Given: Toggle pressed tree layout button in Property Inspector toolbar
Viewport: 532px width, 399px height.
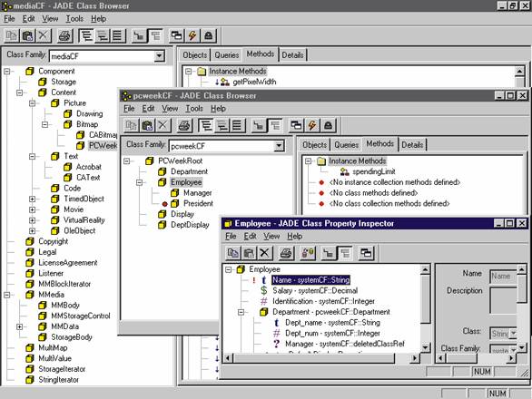Looking at the screenshot, I should 345,253.
